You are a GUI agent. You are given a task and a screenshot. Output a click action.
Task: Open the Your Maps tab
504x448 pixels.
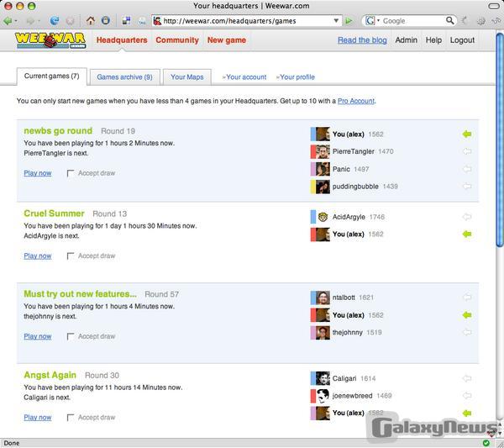click(x=186, y=77)
